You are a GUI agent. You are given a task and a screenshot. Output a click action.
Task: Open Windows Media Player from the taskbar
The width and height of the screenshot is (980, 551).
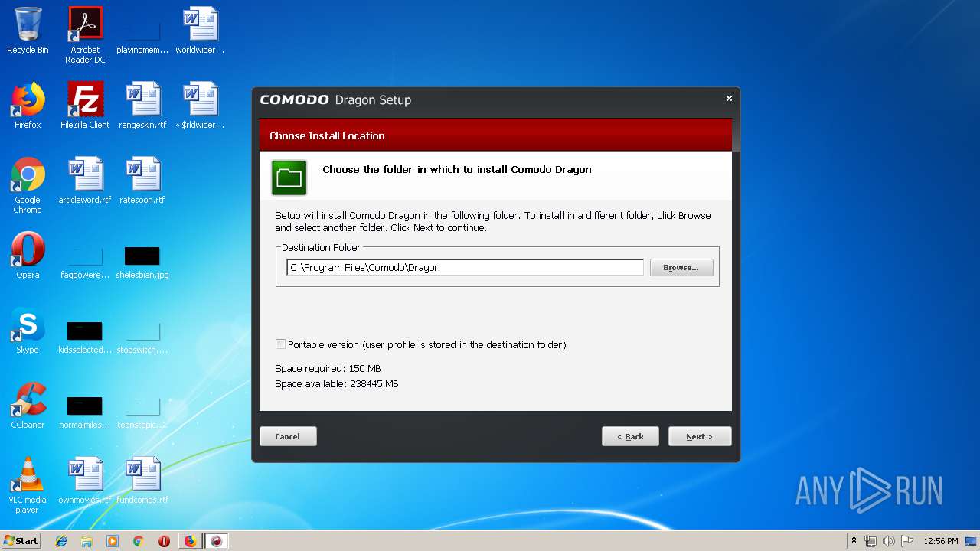click(113, 541)
